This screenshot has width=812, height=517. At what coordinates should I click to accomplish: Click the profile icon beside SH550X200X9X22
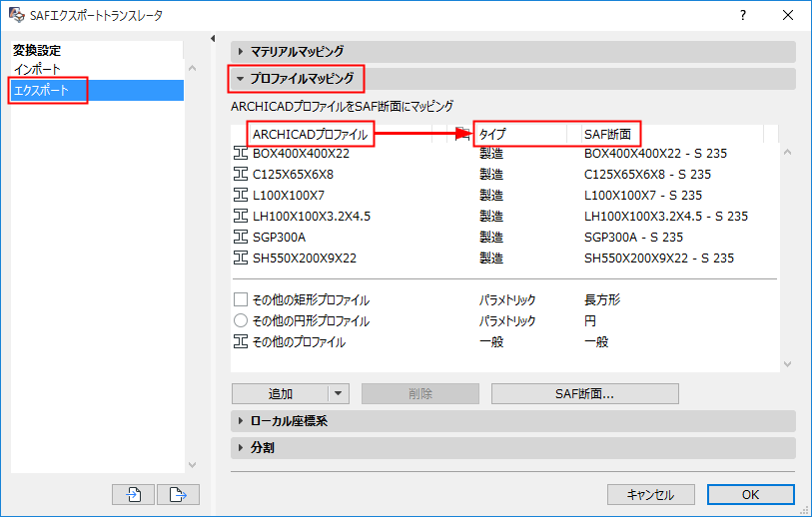241,258
